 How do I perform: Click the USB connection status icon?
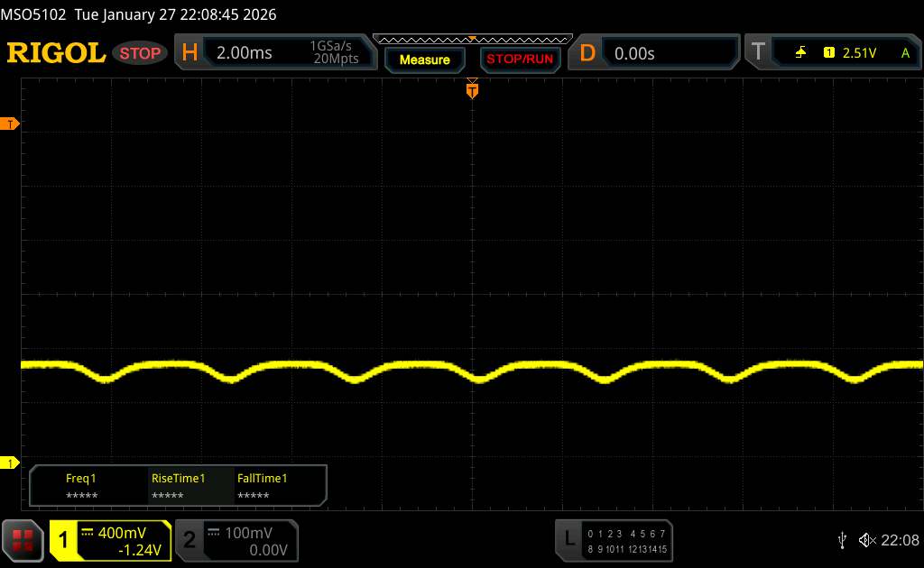(842, 539)
